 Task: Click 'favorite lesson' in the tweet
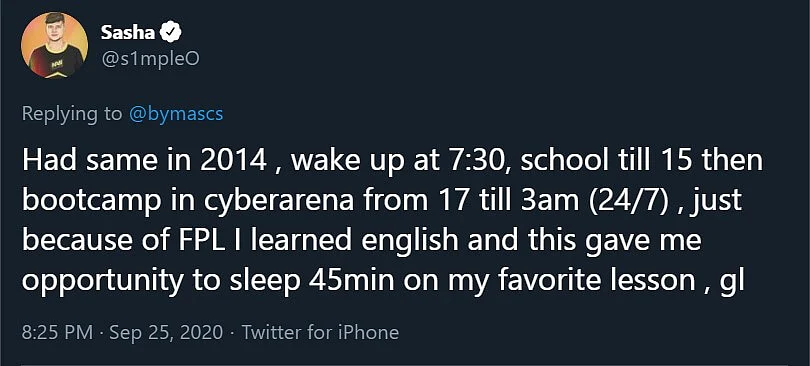tap(596, 280)
